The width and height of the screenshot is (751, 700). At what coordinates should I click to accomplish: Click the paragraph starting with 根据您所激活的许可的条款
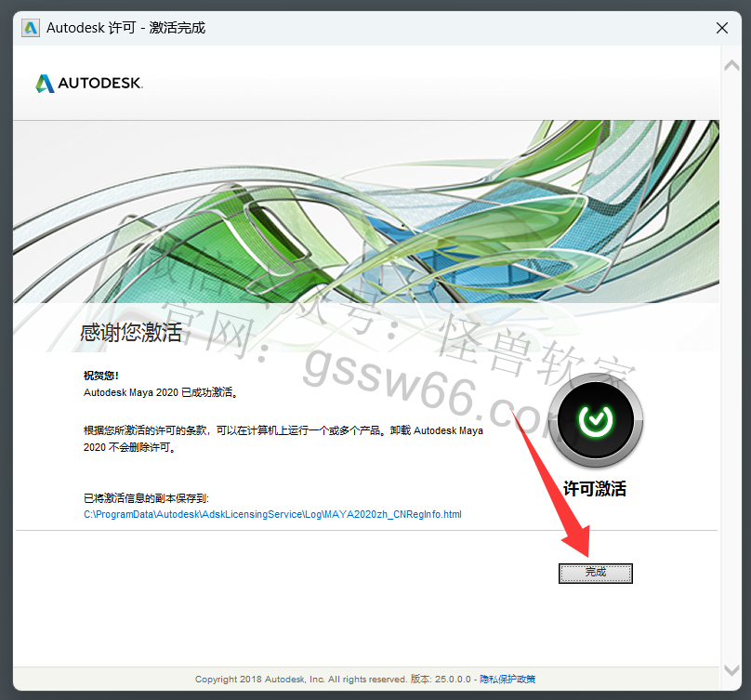coord(283,439)
